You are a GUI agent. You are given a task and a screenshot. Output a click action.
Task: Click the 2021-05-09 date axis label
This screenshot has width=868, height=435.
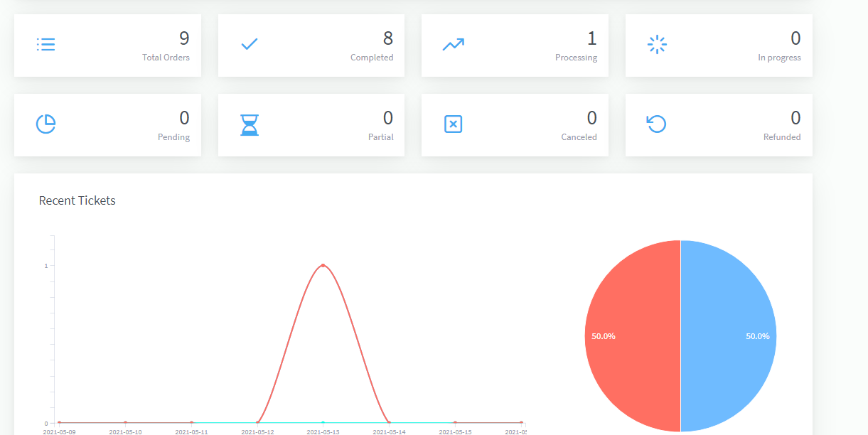[x=59, y=431]
